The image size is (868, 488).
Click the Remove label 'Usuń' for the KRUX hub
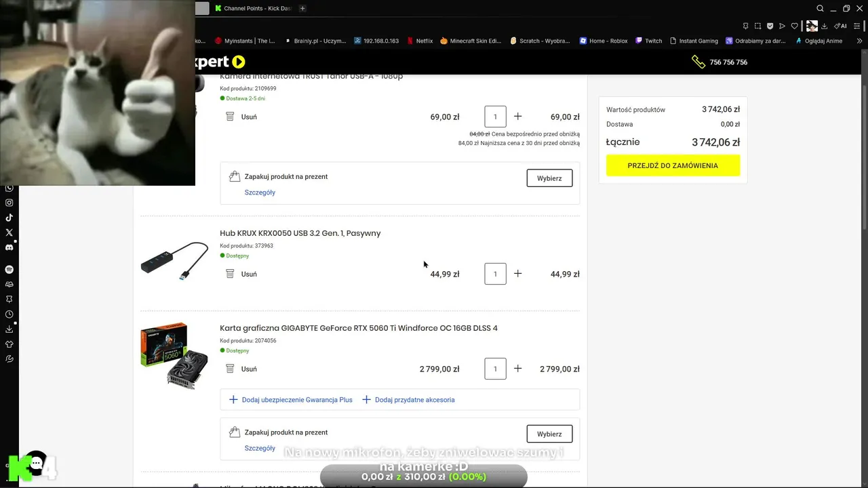[249, 274]
